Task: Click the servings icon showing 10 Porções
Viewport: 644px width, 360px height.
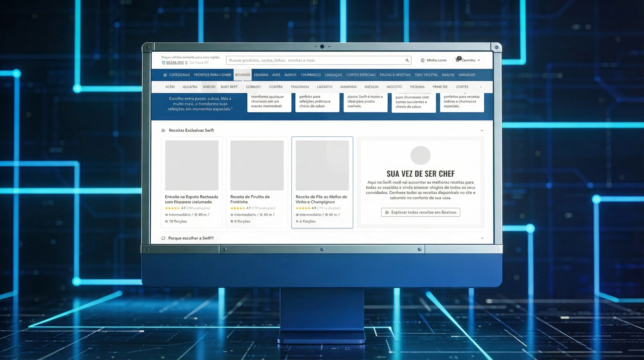Action: pyautogui.click(x=167, y=221)
